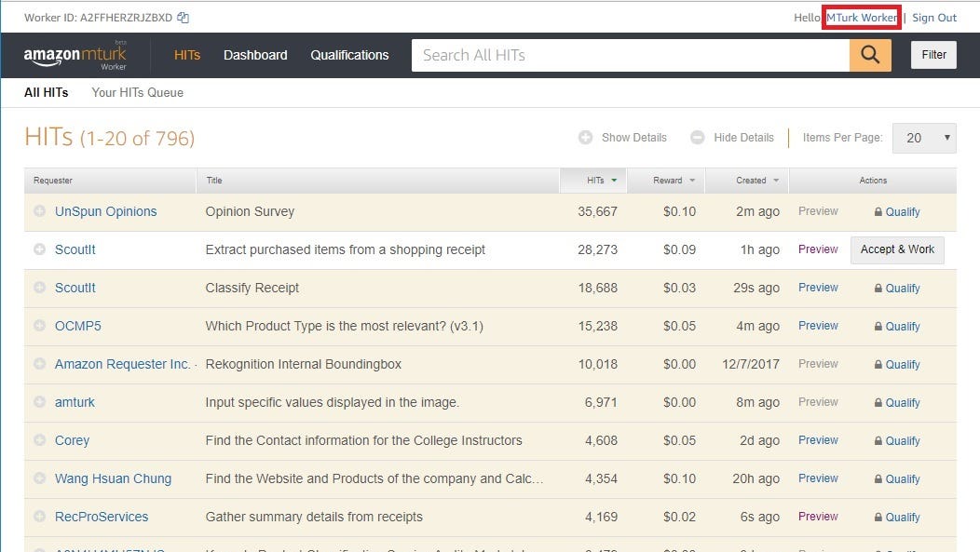Sort the table by the HITs column
The height and width of the screenshot is (552, 980).
(593, 181)
